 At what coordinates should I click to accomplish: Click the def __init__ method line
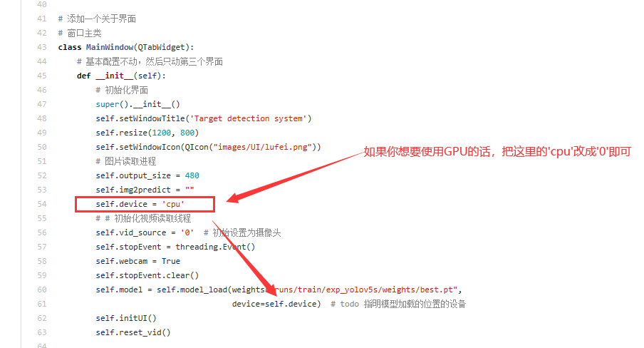click(x=121, y=76)
